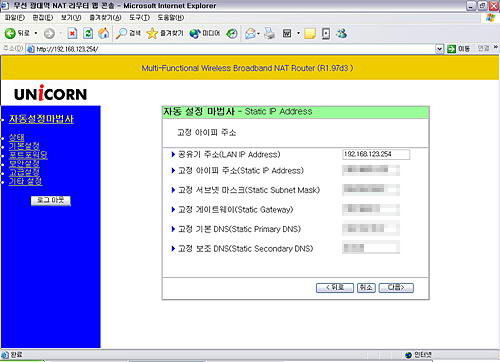Screen dimensions: 500x362
Task: Open the 도움말(H) menu
Action: [171, 17]
